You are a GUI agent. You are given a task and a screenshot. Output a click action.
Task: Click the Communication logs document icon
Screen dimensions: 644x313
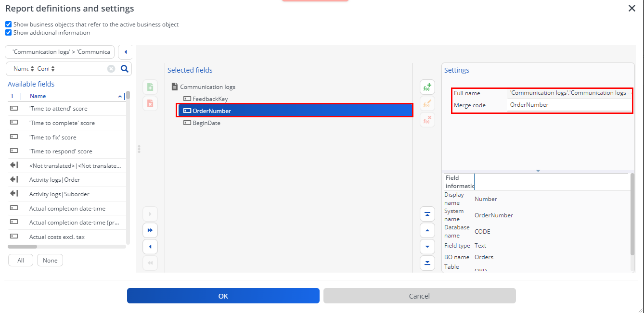coord(175,87)
